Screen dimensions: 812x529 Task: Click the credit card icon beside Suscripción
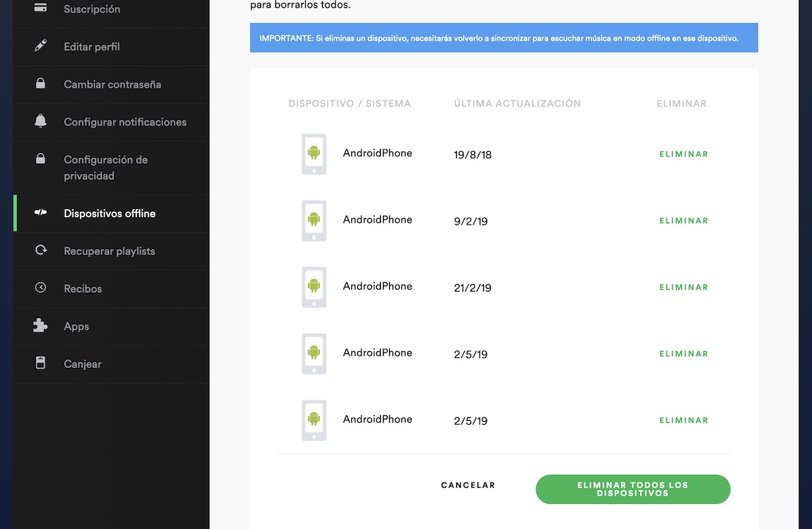[x=41, y=9]
